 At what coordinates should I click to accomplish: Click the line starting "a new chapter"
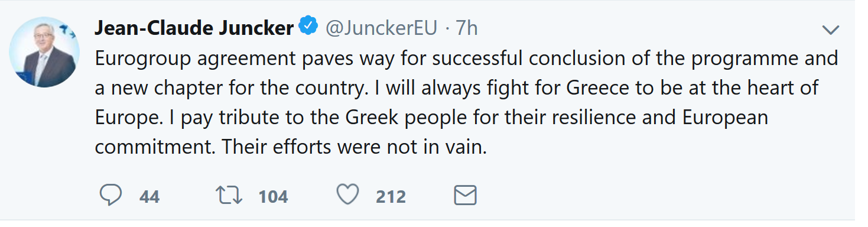pyautogui.click(x=456, y=88)
